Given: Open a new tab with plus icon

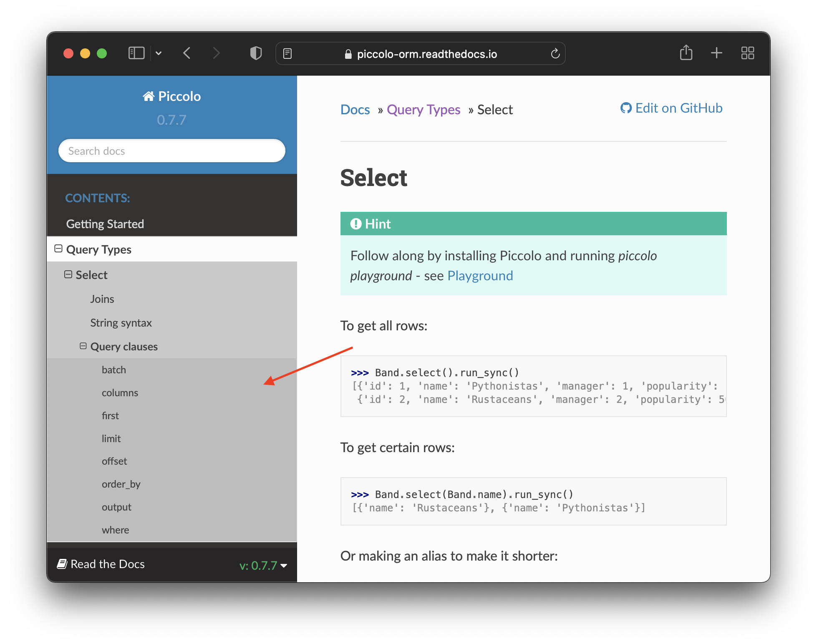Looking at the screenshot, I should [x=716, y=53].
